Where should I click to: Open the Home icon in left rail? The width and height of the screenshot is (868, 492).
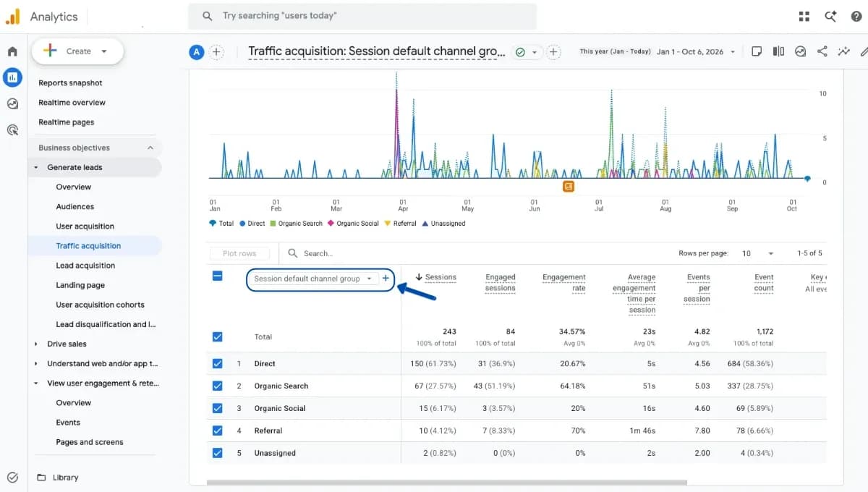point(12,51)
